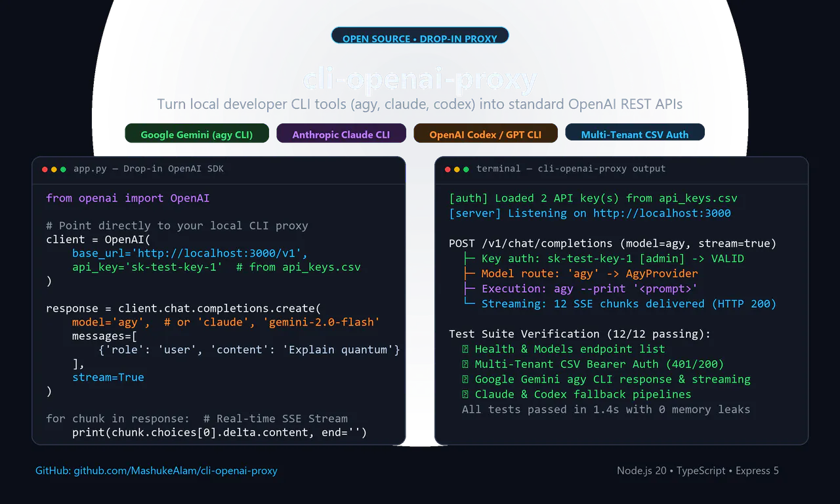Select the Multi-Tenant CSV Auth pill
The height and width of the screenshot is (504, 840).
point(635,133)
